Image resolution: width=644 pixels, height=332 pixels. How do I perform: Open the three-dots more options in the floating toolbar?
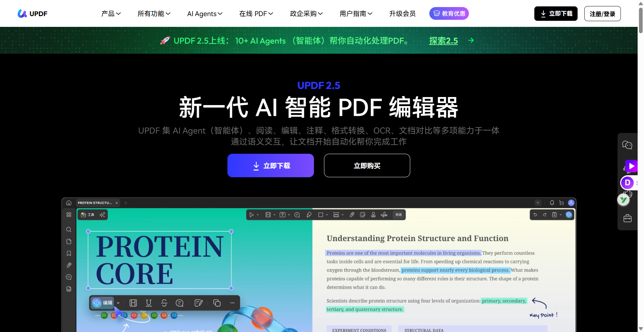pyautogui.click(x=232, y=303)
